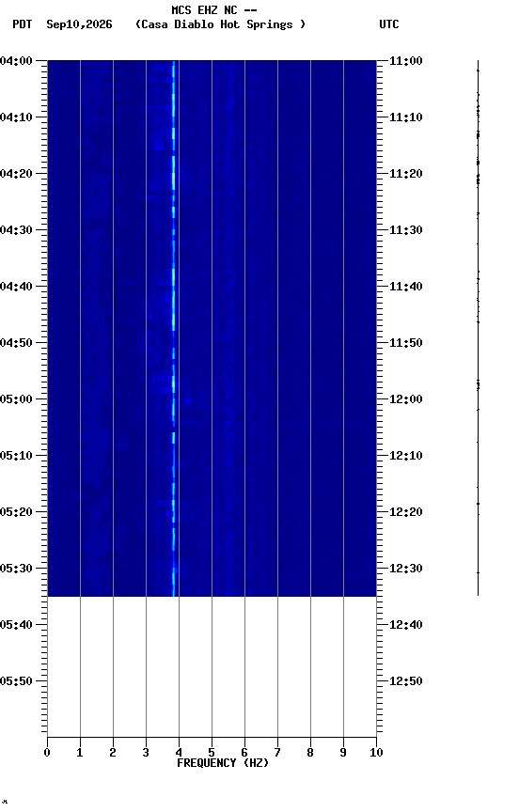Image resolution: width=519 pixels, height=812 pixels.
Task: Click the 8 Hz frequency axis tick label
Action: (310, 753)
